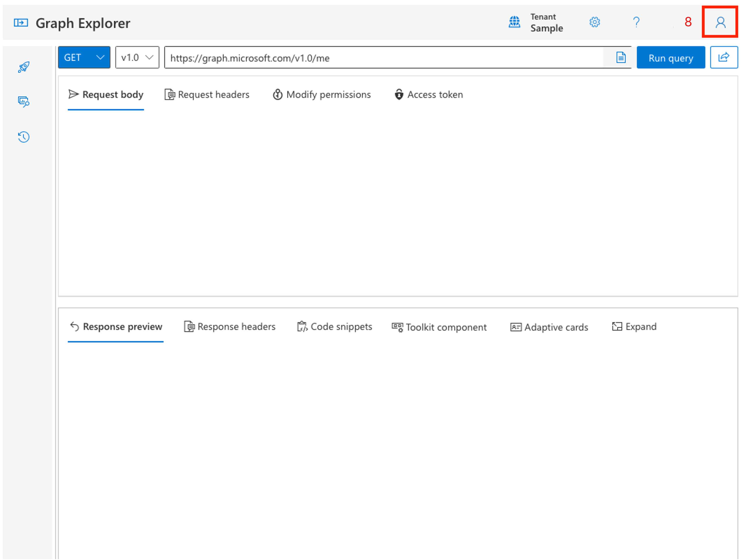Click the document icon in URL bar
748x560 pixels.
coord(621,58)
